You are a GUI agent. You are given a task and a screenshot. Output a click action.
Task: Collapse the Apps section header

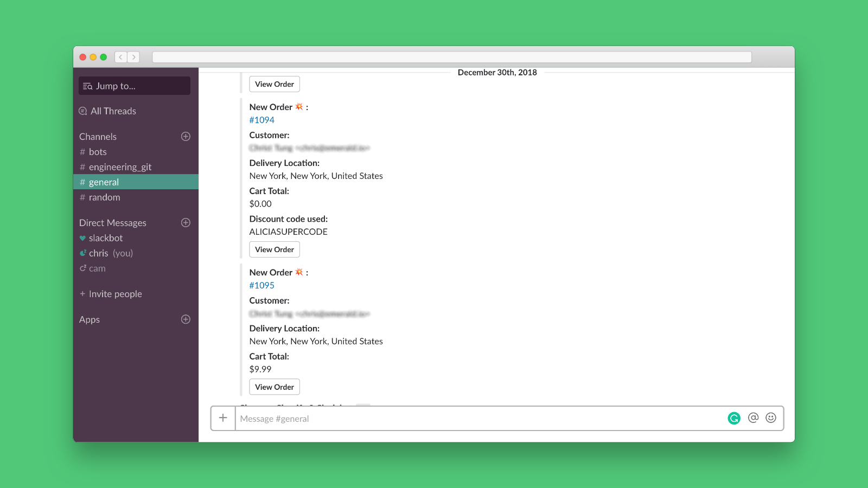click(x=89, y=319)
